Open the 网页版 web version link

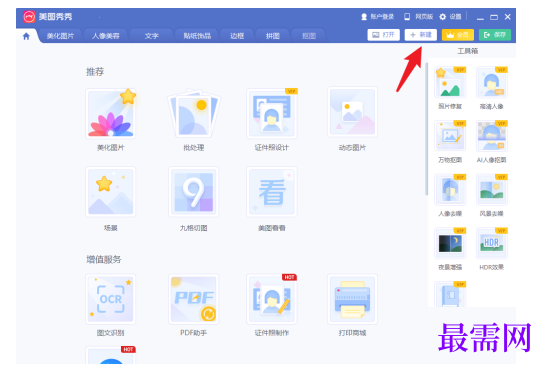419,16
